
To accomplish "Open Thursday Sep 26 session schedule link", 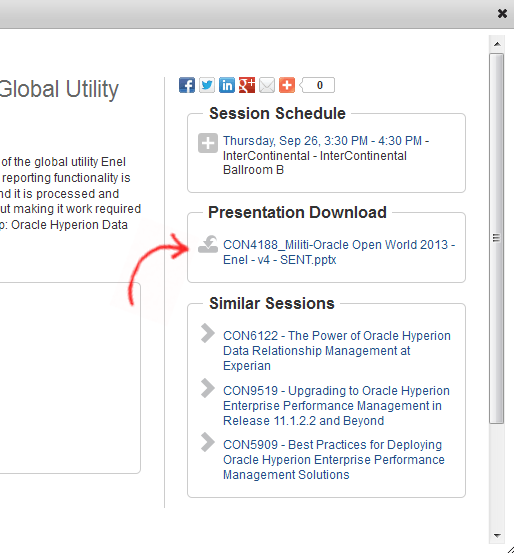I will 326,155.
